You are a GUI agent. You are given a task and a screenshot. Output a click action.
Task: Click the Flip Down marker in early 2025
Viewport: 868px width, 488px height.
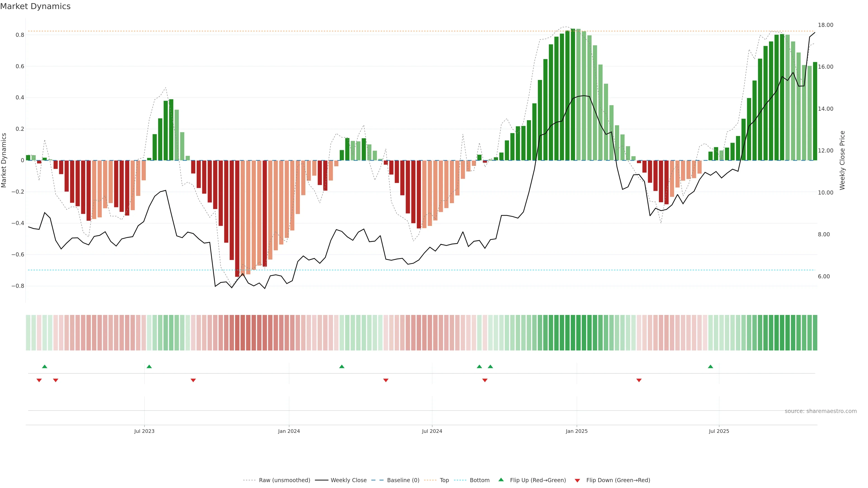tap(639, 380)
